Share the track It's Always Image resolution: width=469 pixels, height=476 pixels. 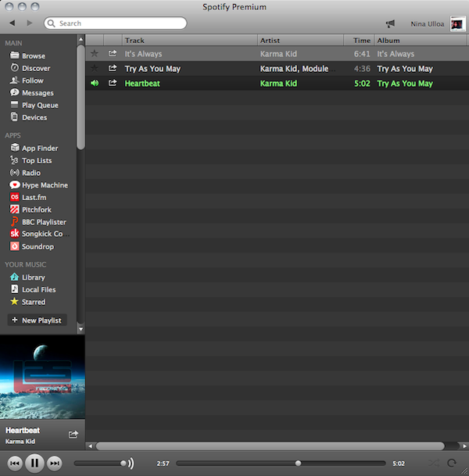(113, 53)
